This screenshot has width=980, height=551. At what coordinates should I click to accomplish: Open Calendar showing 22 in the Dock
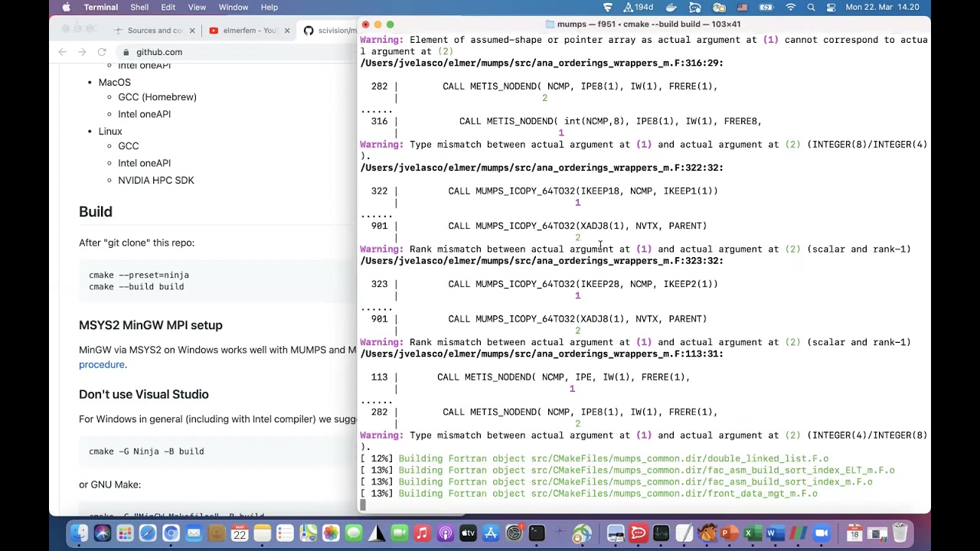click(x=239, y=533)
